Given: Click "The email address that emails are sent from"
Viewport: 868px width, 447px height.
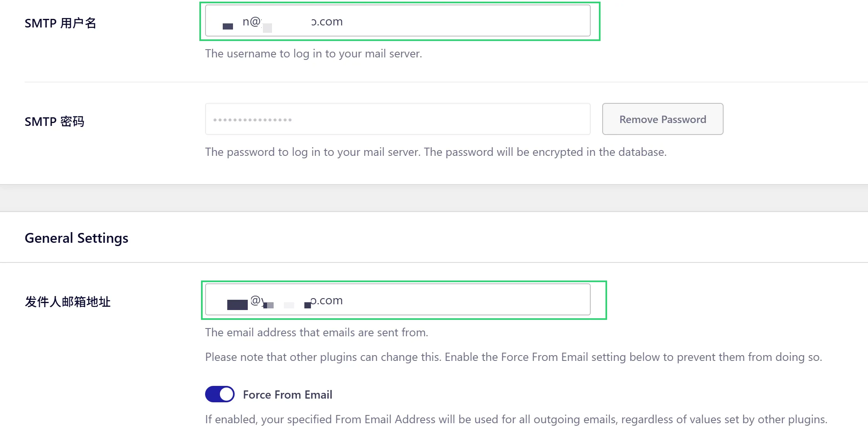Looking at the screenshot, I should pyautogui.click(x=316, y=333).
